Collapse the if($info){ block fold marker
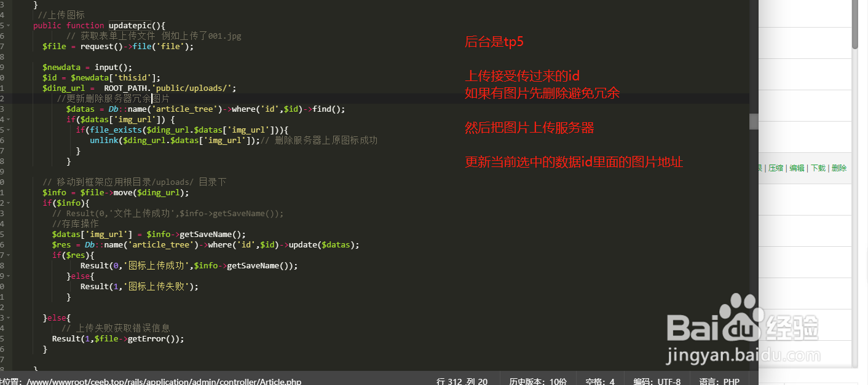Viewport: 868px width, 385px height. click(x=8, y=203)
